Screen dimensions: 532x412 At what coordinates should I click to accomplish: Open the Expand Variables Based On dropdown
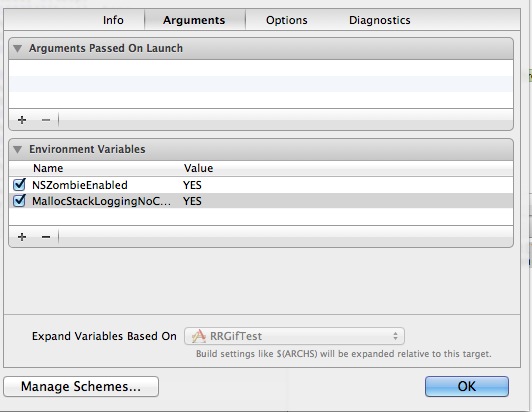click(x=294, y=336)
